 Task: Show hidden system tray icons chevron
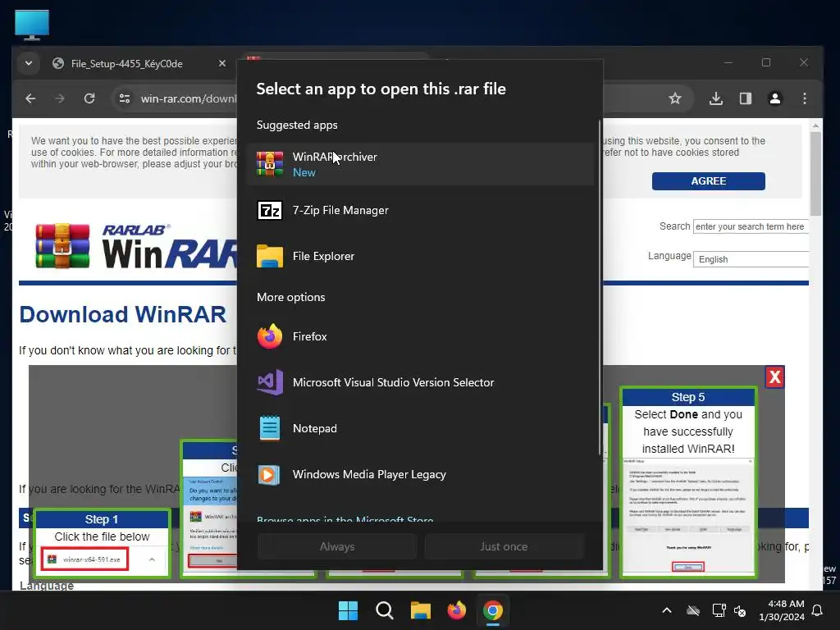[667, 610]
